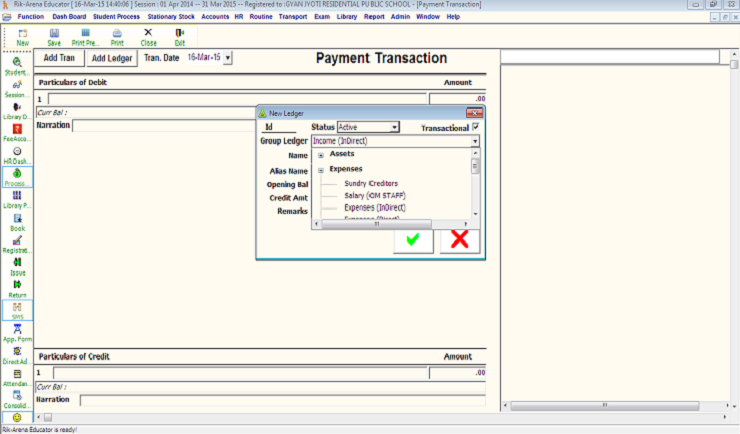
Task: Open the Group Ledger dropdown arrow
Action: [x=475, y=141]
